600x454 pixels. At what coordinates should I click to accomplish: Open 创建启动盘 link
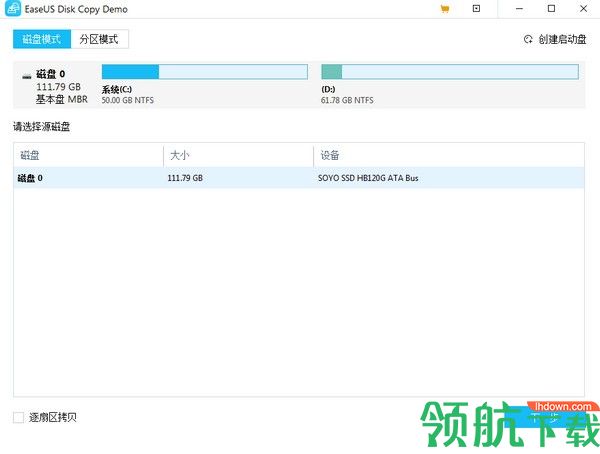[x=562, y=39]
